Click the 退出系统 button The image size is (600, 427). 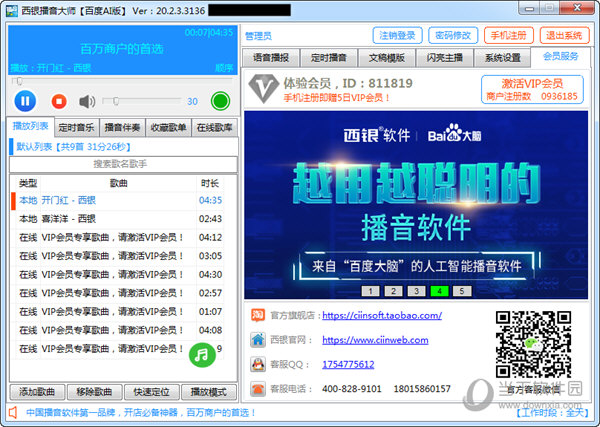[564, 36]
